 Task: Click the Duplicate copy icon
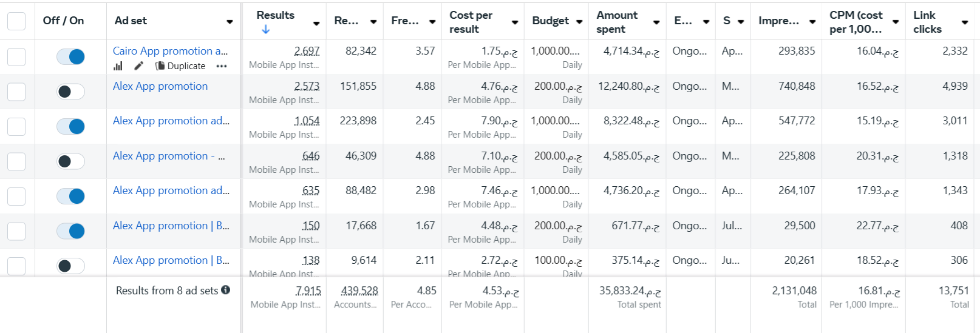[x=160, y=66]
